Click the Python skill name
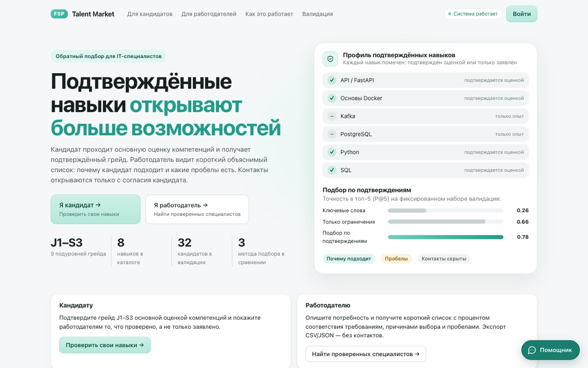Screen dimensions: 588x368 [350, 152]
